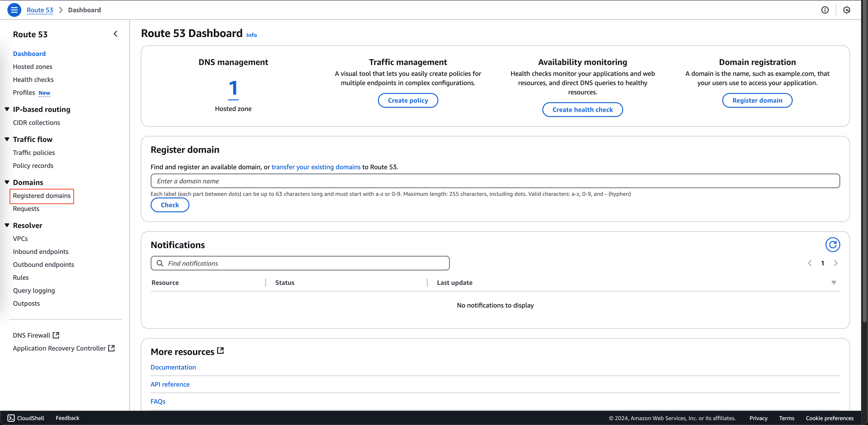The width and height of the screenshot is (868, 425).
Task: Open the hosted zone count link
Action: [233, 89]
